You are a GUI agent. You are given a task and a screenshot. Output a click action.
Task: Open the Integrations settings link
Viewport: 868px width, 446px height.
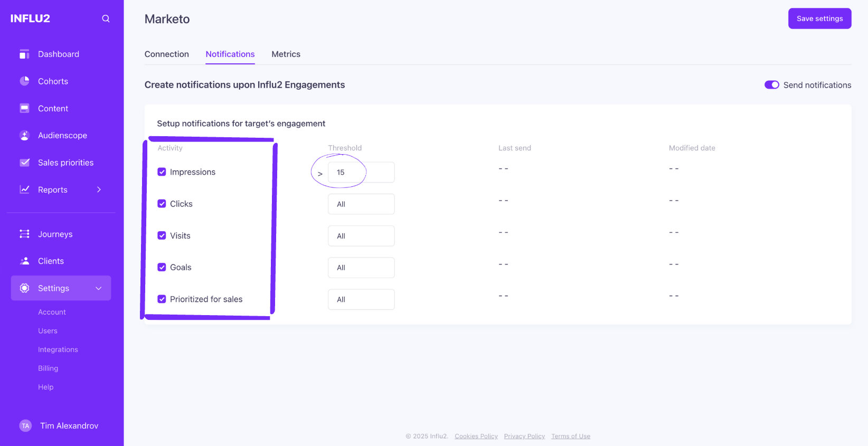58,350
